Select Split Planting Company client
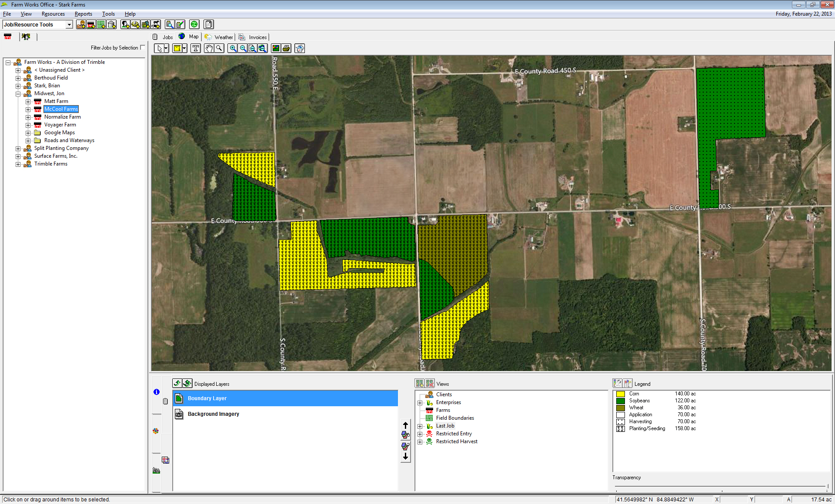Image resolution: width=835 pixels, height=504 pixels. click(61, 148)
